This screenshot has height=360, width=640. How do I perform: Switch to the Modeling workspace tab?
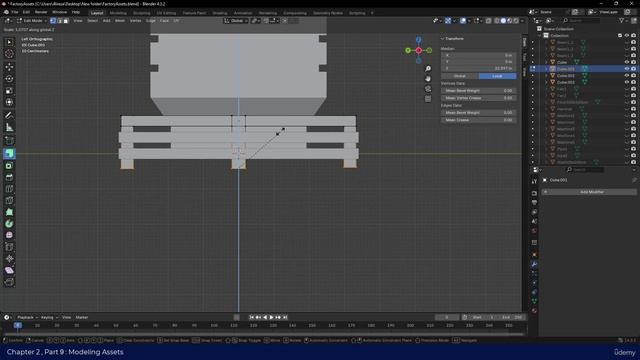pyautogui.click(x=118, y=13)
